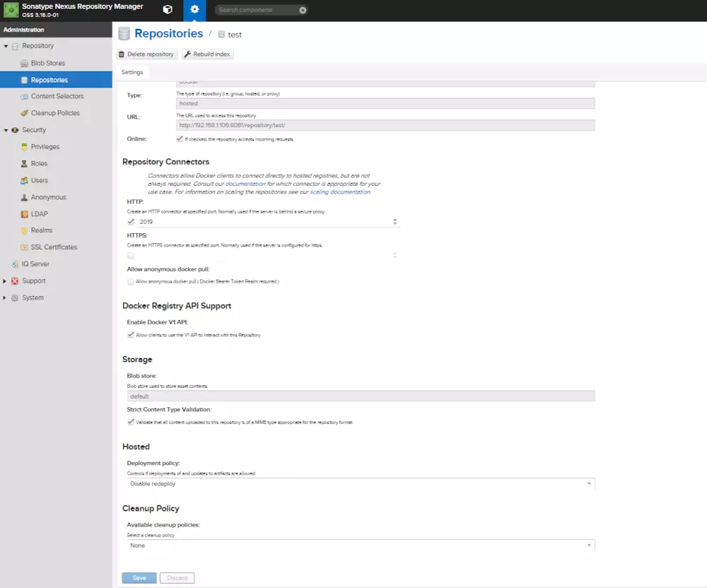Screen dimensions: 707x588
Task: Open Content Selectors menu item
Action: pyautogui.click(x=56, y=96)
